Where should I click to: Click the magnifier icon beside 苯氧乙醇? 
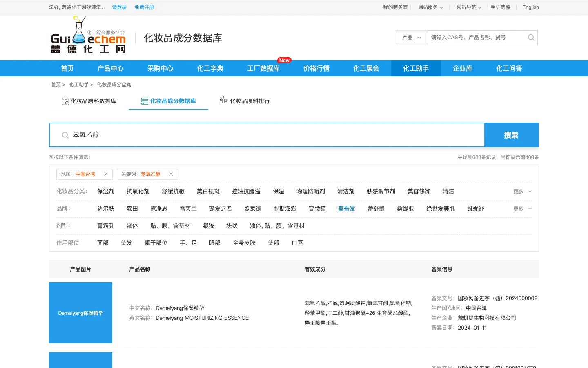(x=65, y=135)
